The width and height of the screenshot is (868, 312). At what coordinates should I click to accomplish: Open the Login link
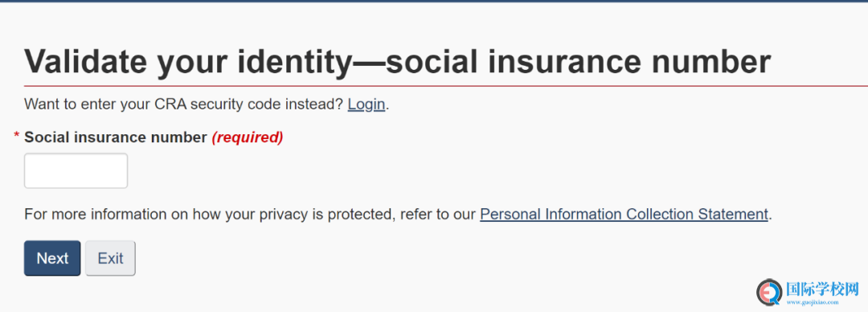pos(366,105)
